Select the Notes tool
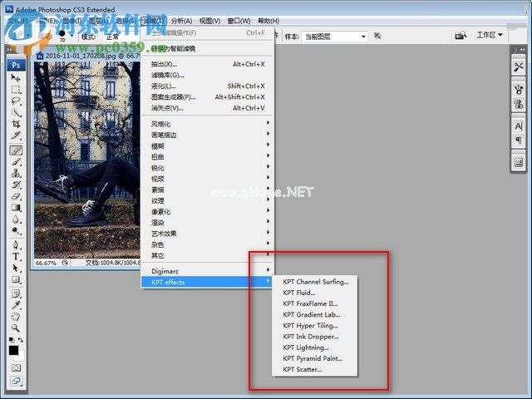Screen dimensions: 532x399 (x=16, y=293)
